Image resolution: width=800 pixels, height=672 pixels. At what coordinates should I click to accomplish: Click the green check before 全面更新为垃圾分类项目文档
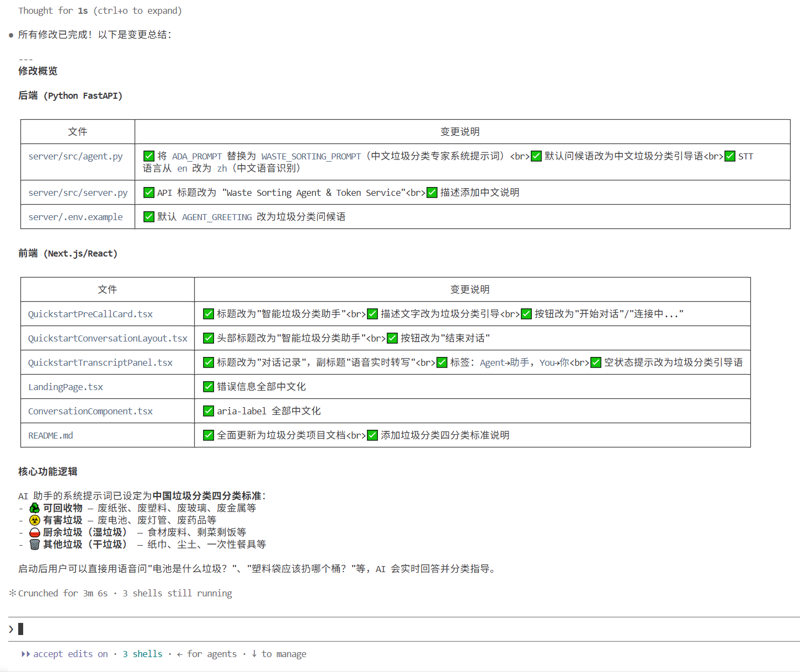pyautogui.click(x=209, y=435)
